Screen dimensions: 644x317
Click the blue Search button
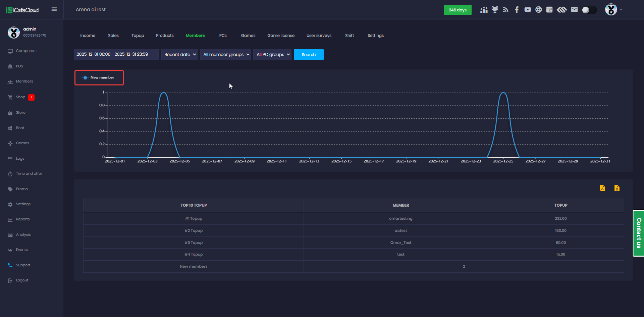309,55
